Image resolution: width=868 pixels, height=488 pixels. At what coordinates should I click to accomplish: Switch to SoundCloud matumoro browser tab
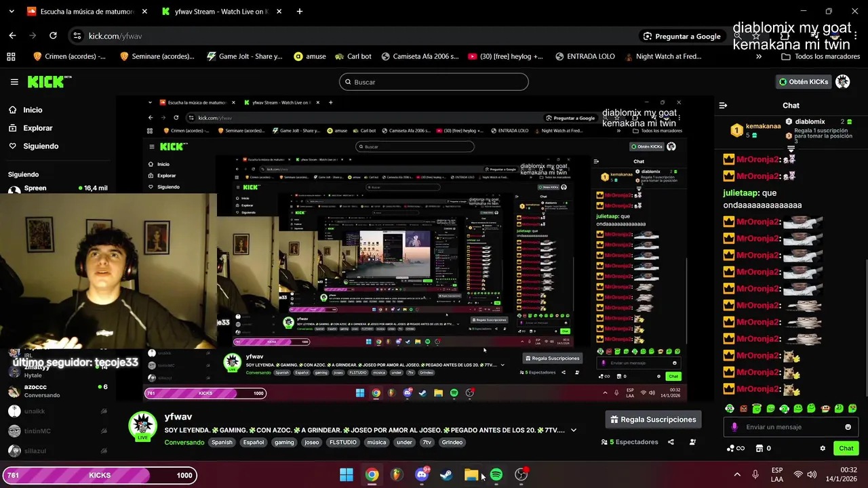[87, 12]
